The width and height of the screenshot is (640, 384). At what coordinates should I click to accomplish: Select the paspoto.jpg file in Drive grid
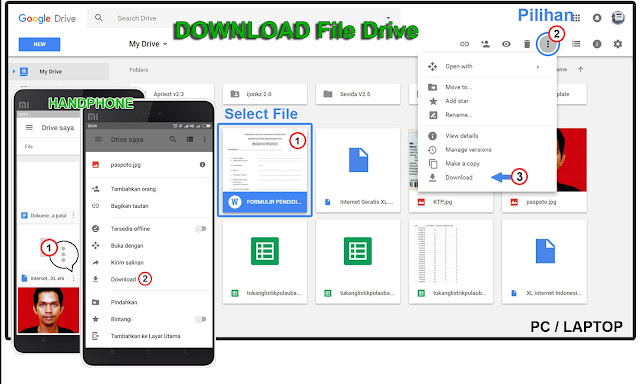(544, 202)
